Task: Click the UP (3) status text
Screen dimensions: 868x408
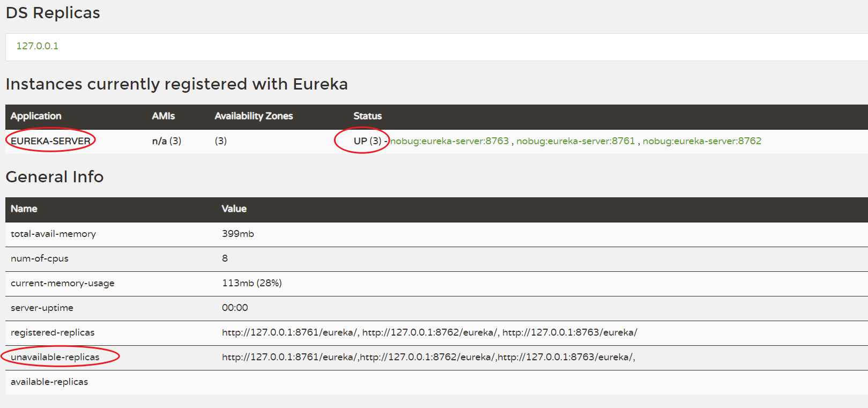Action: (x=367, y=141)
